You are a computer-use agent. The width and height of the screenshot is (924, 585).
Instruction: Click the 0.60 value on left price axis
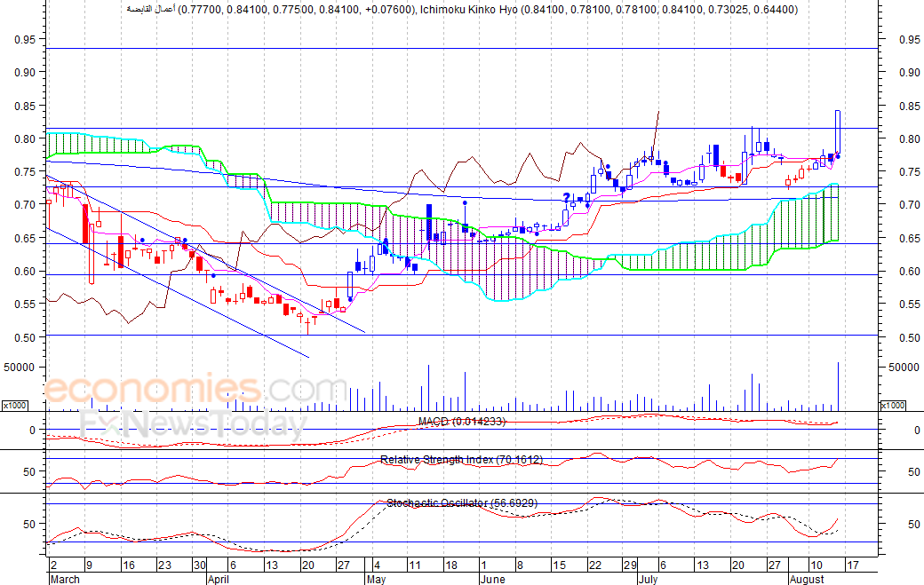tap(26, 272)
